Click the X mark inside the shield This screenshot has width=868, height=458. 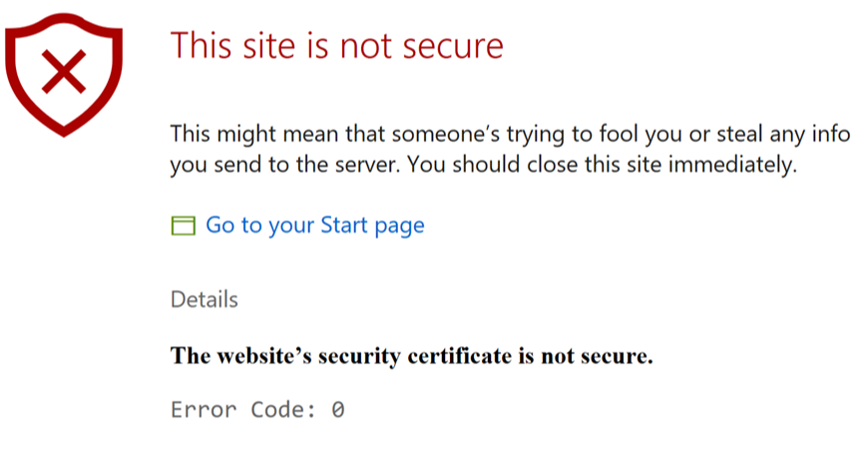[64, 72]
